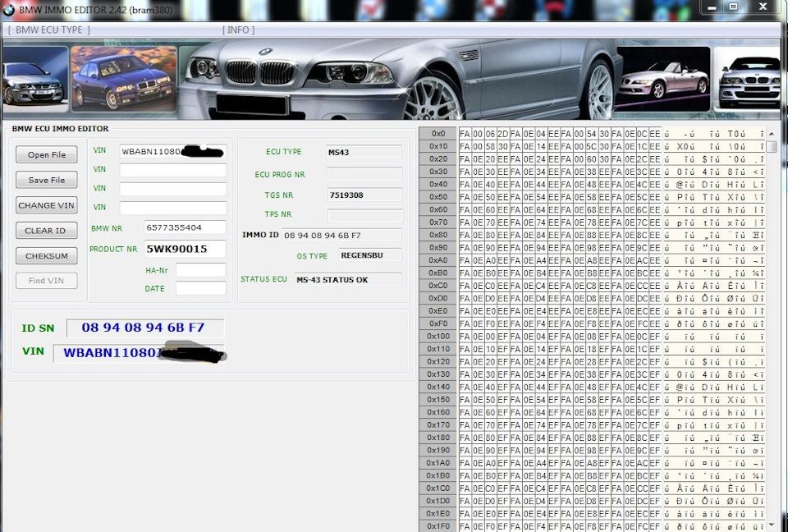Select hex row address 0x0
The width and height of the screenshot is (788, 532).
[x=438, y=133]
